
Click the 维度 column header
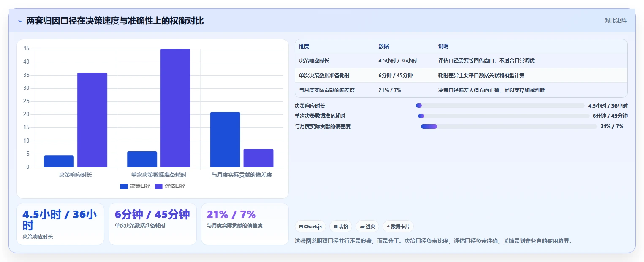pyautogui.click(x=304, y=46)
